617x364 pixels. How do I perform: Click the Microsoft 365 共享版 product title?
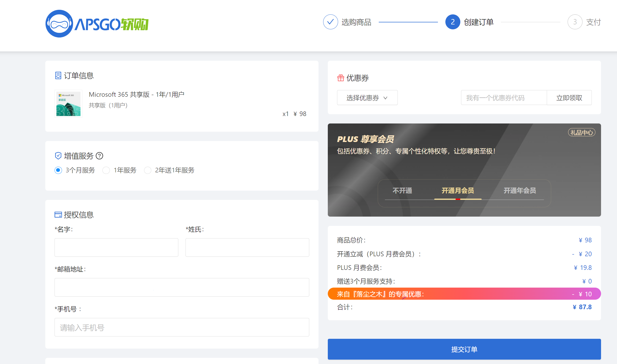point(136,94)
